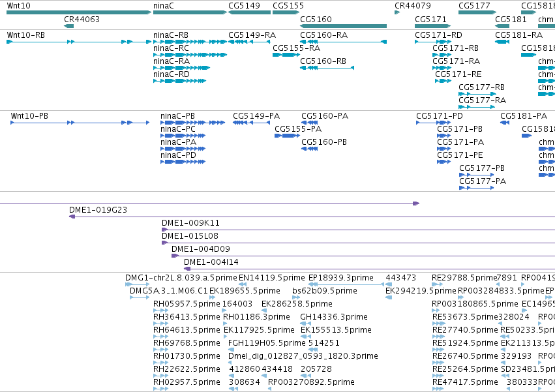Select EST GH14336.3prime

[305, 324]
